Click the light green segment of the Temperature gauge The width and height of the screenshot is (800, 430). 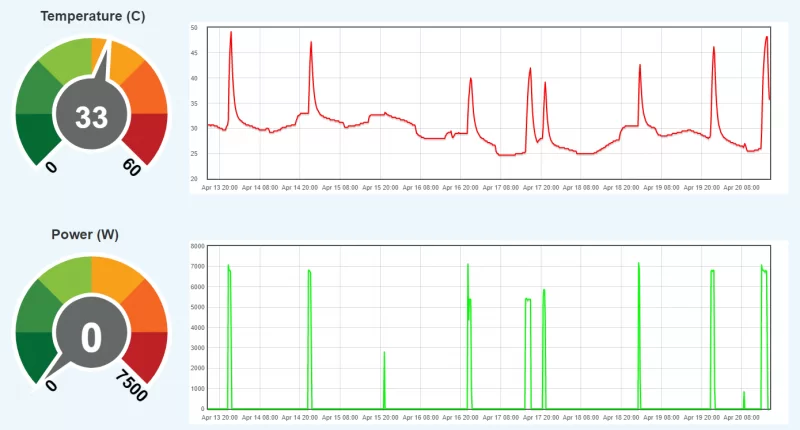click(x=68, y=59)
